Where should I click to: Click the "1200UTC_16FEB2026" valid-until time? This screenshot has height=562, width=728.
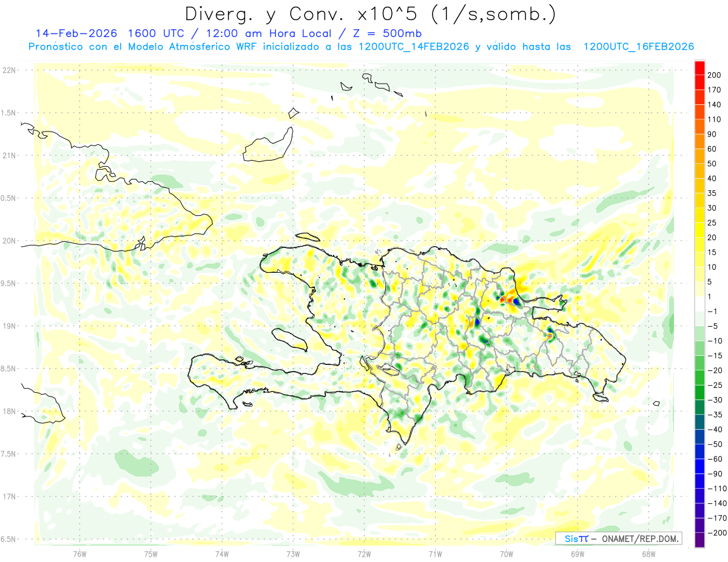(x=638, y=47)
